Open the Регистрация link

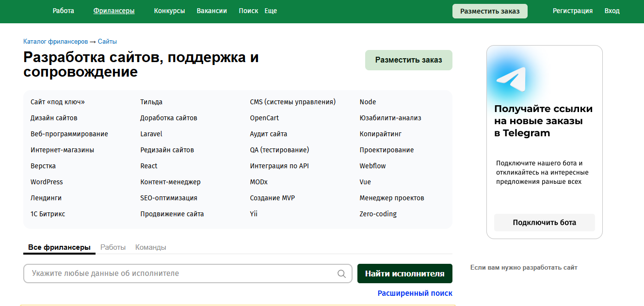572,11
